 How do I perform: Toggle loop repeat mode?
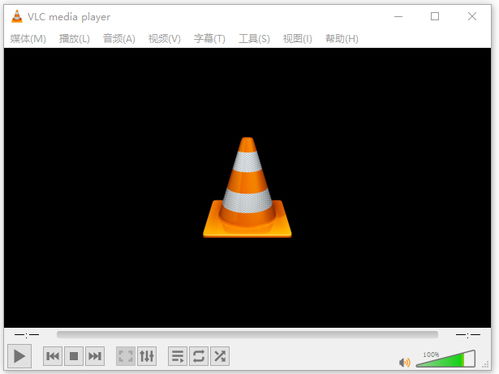[199, 356]
